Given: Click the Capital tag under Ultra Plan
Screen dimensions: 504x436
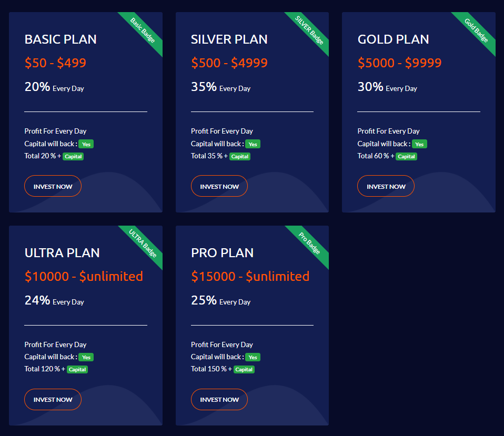Looking at the screenshot, I should pyautogui.click(x=77, y=369).
